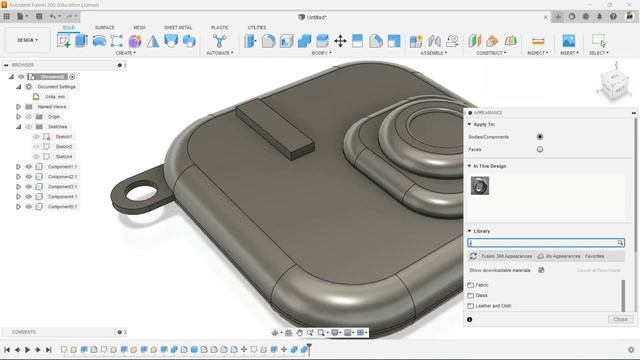Open the Create dropdown menu
This screenshot has height=360, width=640.
(126, 53)
